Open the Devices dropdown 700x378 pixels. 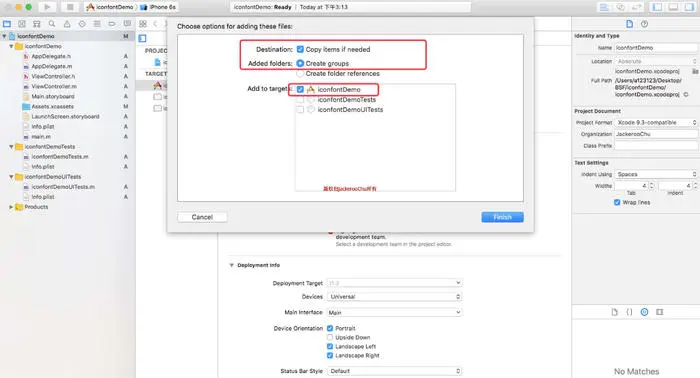[395, 296]
